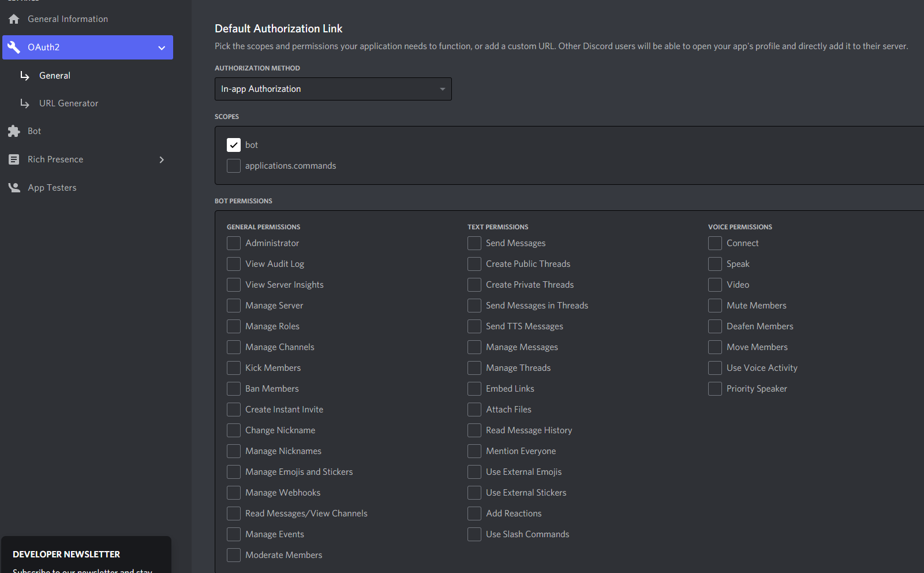The image size is (924, 573).
Task: Click the App Testers person icon
Action: 14,188
